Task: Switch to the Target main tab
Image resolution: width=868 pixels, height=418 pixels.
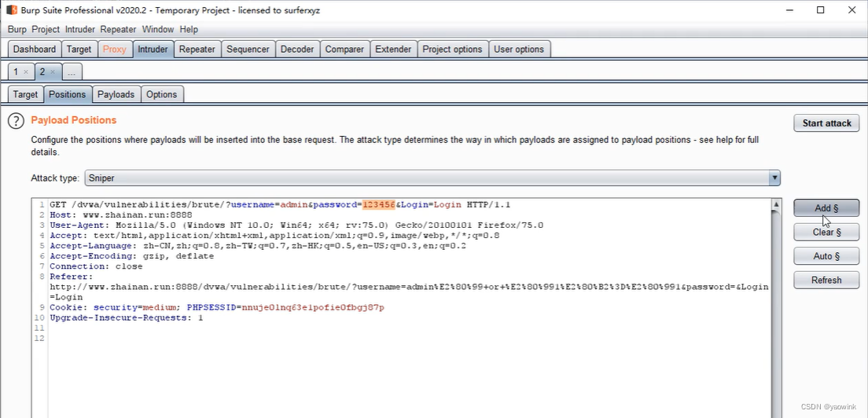Action: 79,49
